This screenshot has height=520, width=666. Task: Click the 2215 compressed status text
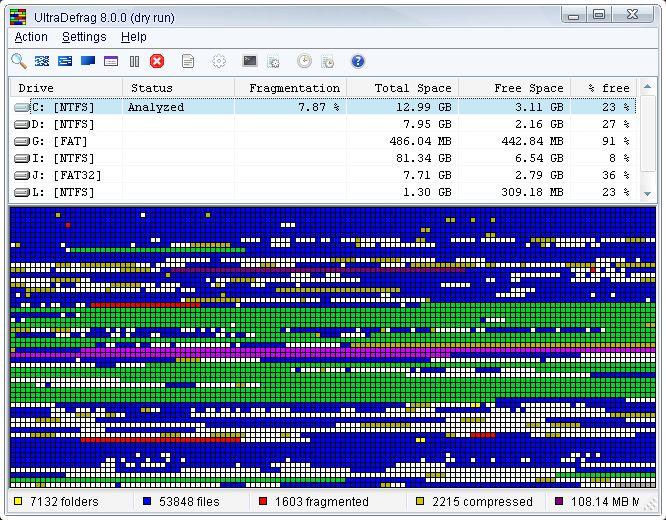click(482, 502)
